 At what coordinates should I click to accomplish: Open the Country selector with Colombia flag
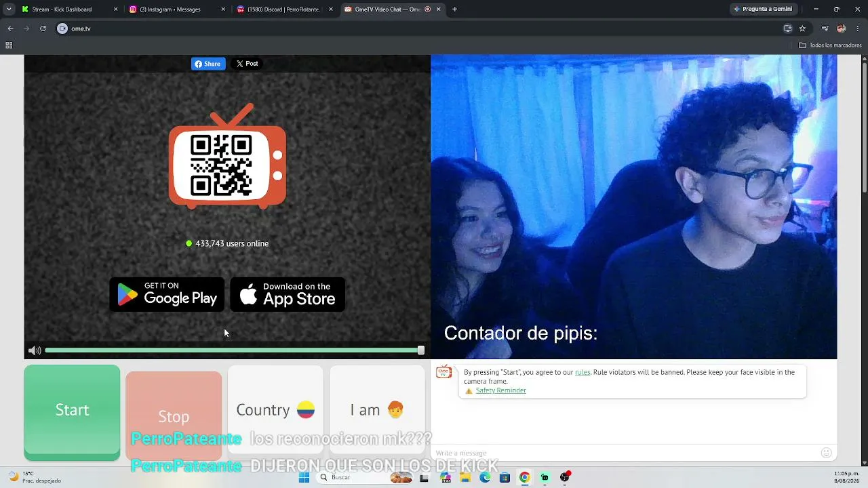click(x=275, y=409)
